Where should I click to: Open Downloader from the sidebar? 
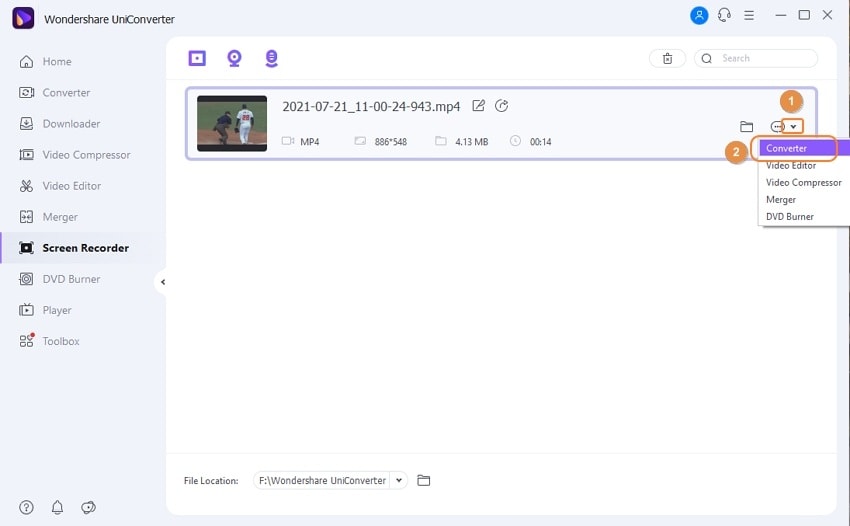(60, 124)
